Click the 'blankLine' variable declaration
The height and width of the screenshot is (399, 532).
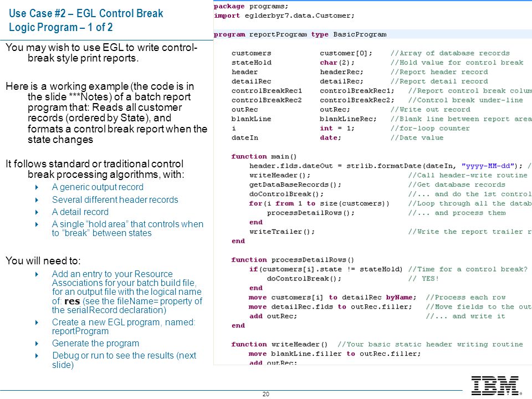point(252,119)
